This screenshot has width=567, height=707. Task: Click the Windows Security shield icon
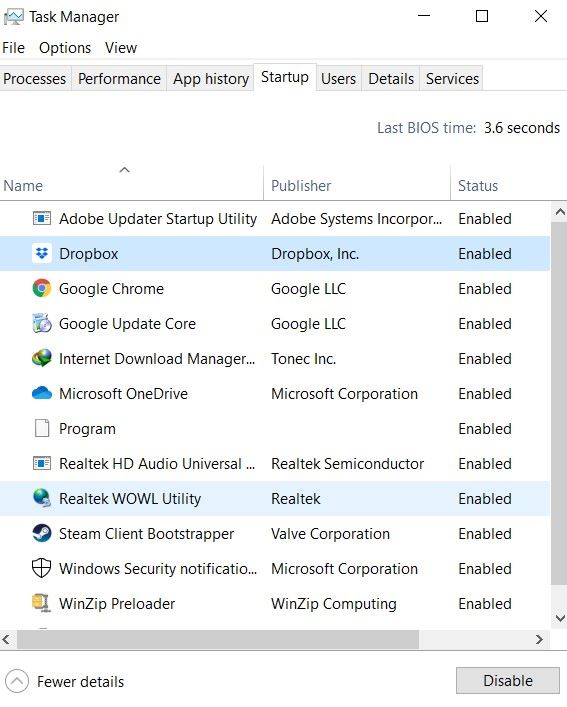pos(41,568)
